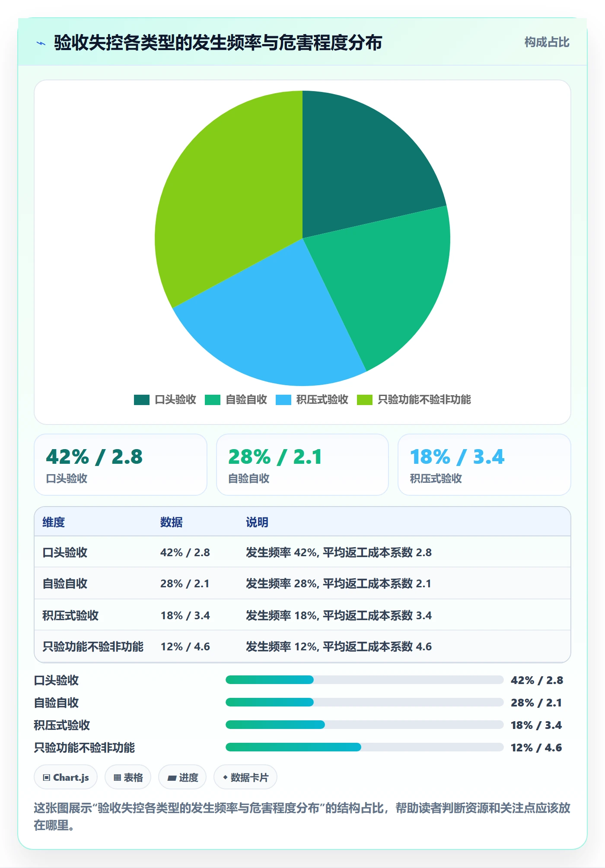Click the 维度 column header
Screen dimensions: 605x868
pyautogui.click(x=54, y=522)
